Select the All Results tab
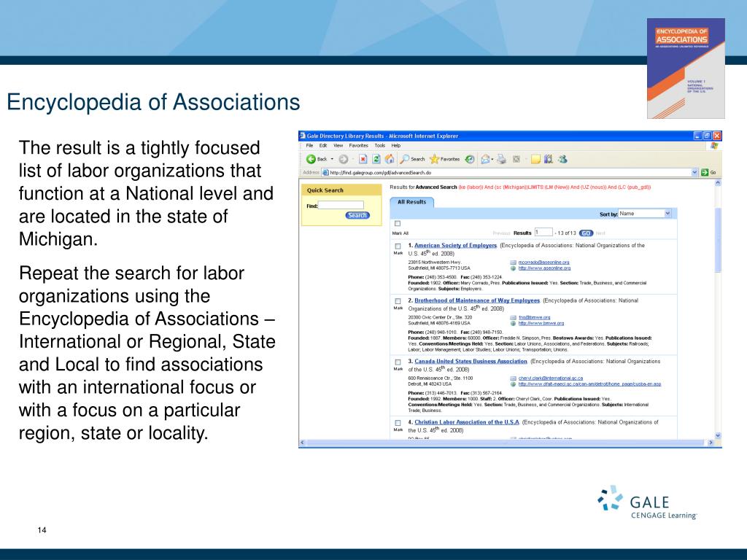This screenshot has width=747, height=560. pos(412,202)
